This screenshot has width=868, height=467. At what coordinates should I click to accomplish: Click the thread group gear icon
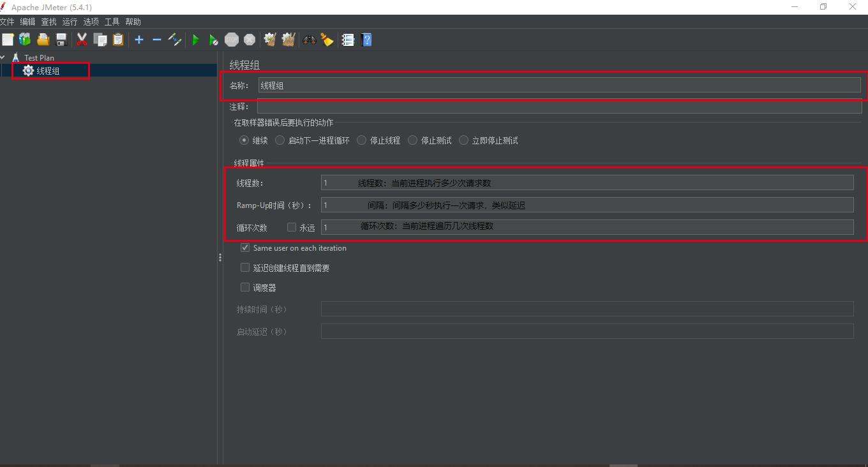[28, 71]
